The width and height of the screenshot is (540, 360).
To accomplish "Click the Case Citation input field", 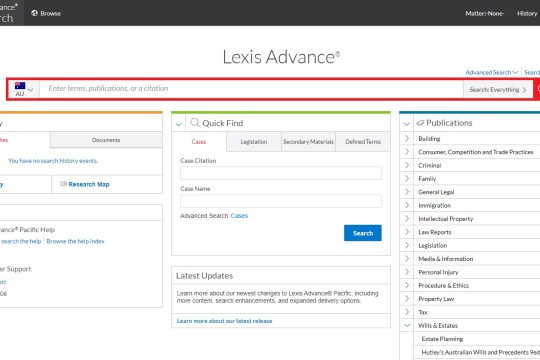I will point(281,173).
